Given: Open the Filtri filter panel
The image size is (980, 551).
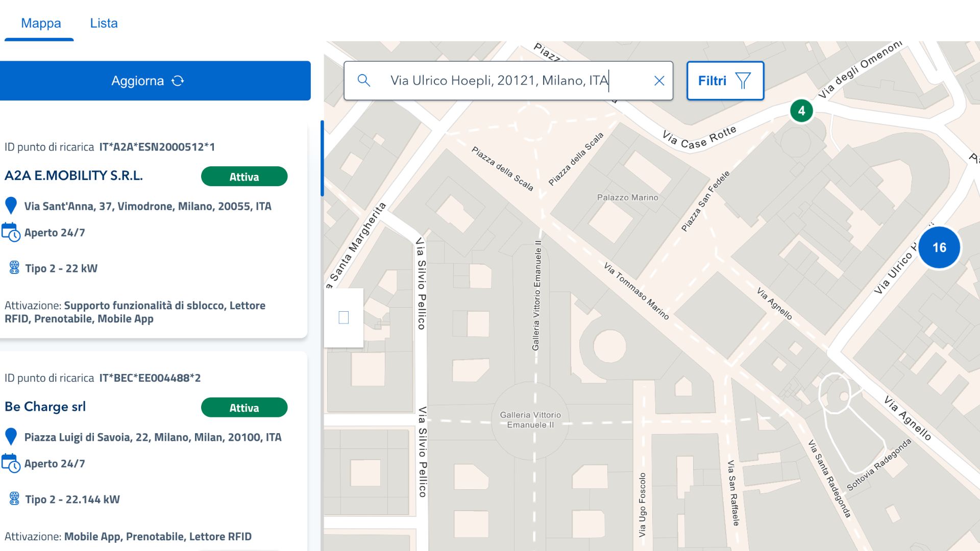Looking at the screenshot, I should 725,81.
